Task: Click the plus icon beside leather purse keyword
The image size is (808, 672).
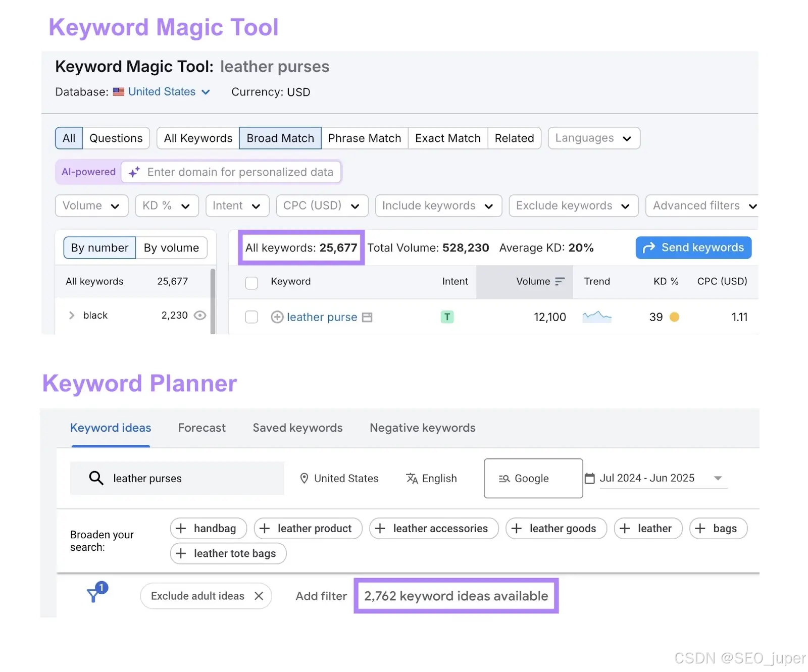Action: (x=277, y=317)
